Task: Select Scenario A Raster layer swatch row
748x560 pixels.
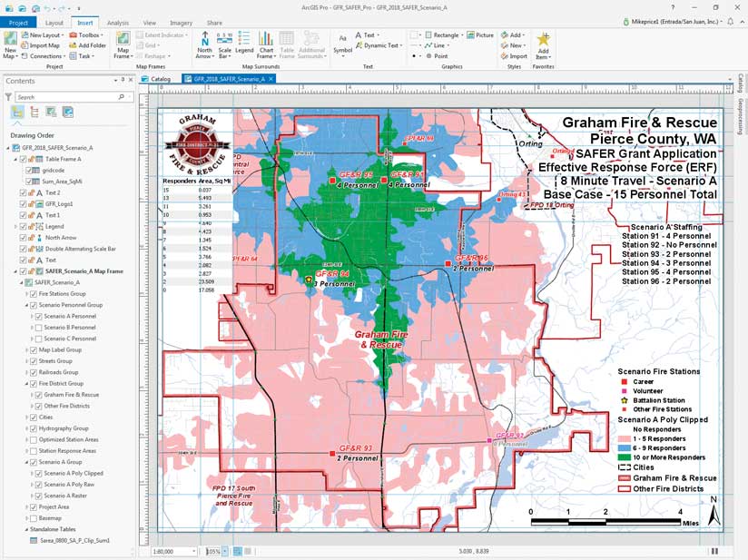Action: coord(65,496)
